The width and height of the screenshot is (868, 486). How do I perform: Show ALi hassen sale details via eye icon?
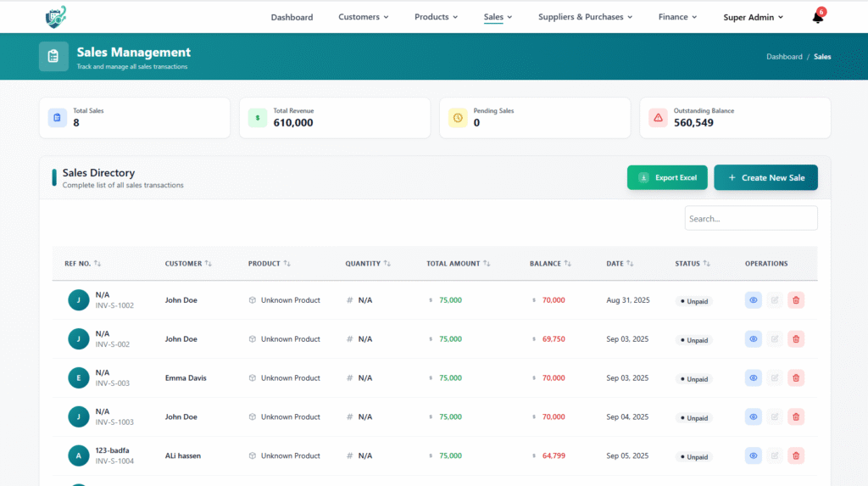tap(753, 456)
